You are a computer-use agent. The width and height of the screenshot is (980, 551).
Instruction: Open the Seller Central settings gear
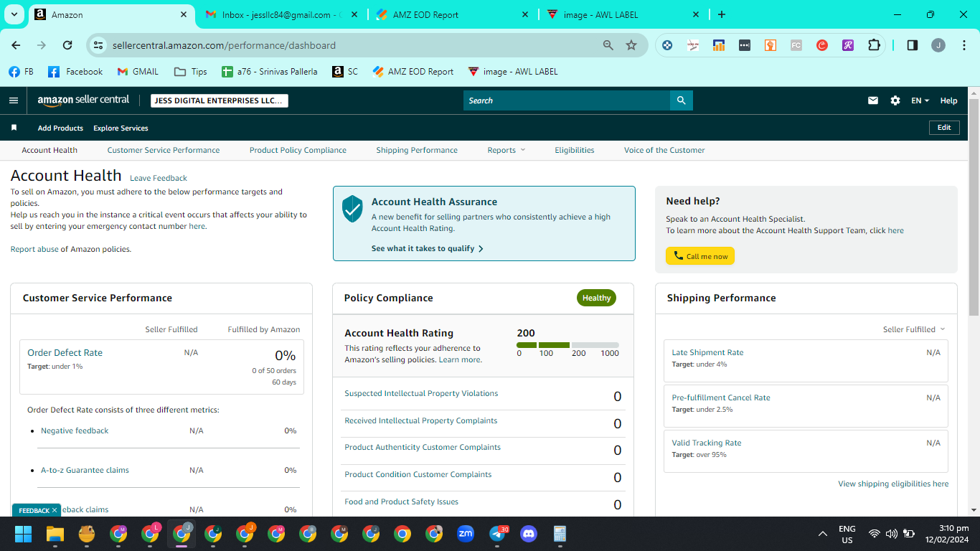[895, 100]
